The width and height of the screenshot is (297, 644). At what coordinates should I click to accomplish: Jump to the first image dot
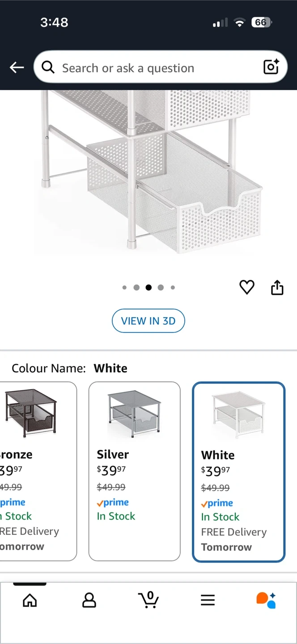tap(124, 288)
